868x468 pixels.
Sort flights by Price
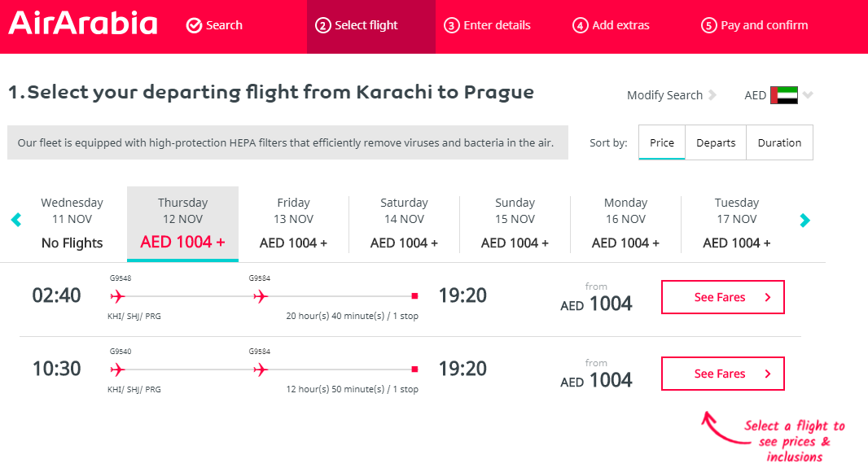coord(661,142)
